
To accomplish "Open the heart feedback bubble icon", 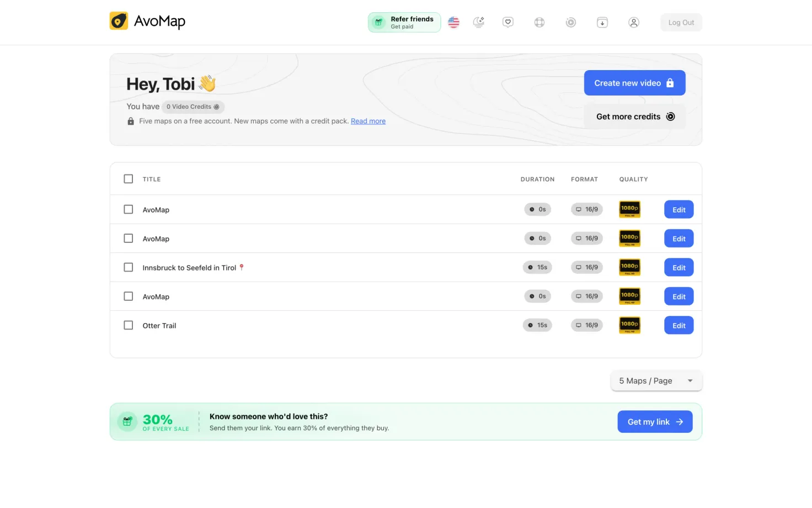I will [x=508, y=23].
